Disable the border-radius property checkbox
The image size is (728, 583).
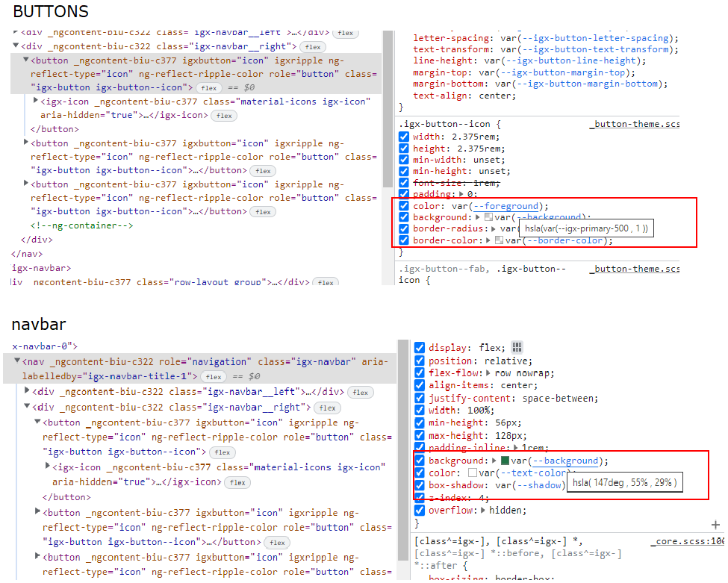(403, 228)
